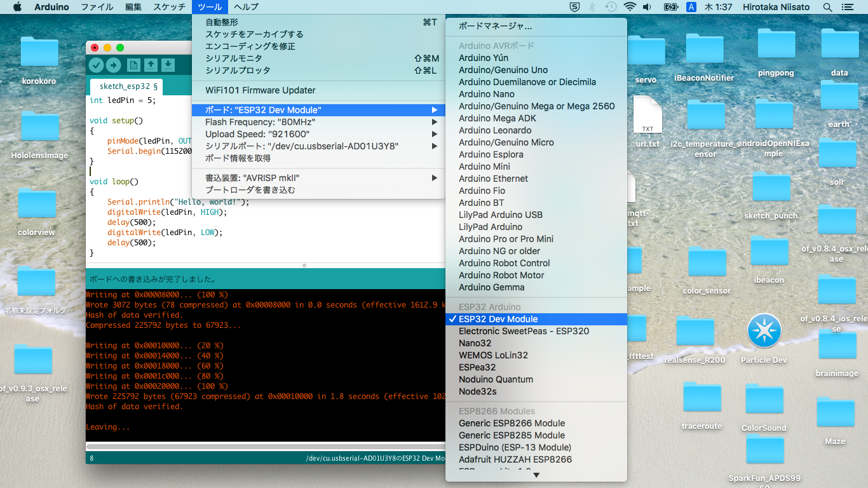Screen dimensions: 868x488
Task: Choose Node32s board
Action: 536,391
